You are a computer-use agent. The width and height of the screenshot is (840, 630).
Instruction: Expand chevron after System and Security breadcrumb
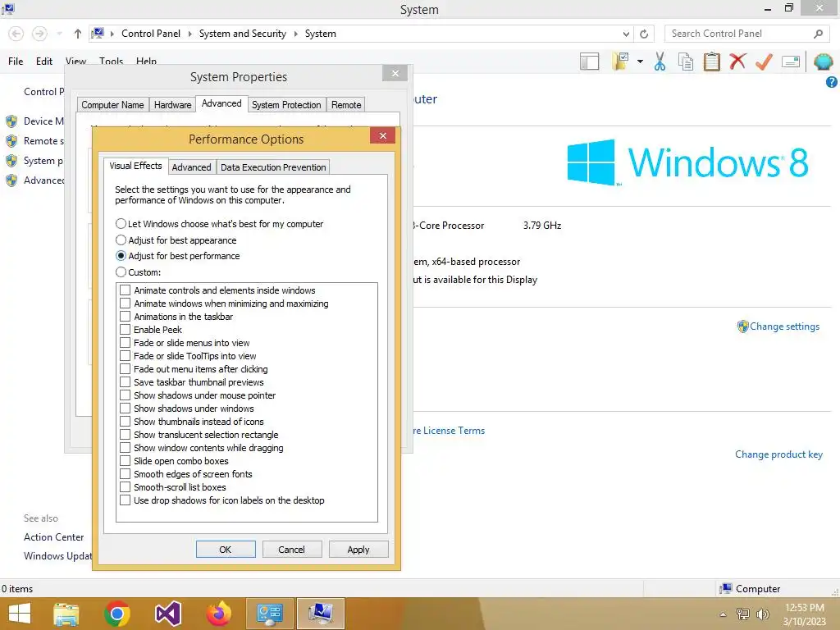[295, 34]
